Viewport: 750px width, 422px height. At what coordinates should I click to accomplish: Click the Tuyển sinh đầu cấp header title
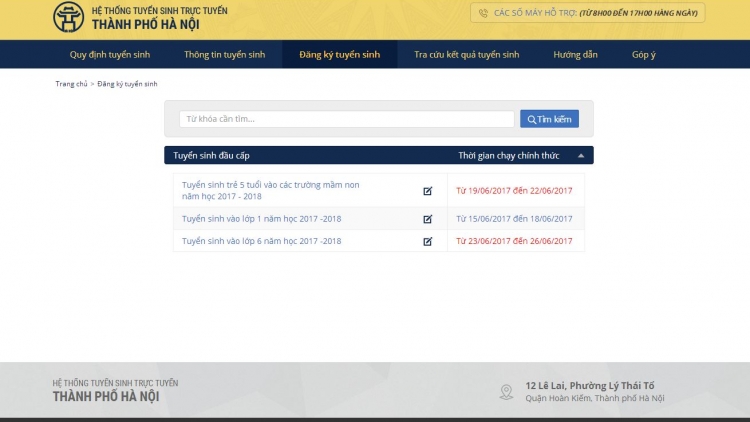click(211, 155)
